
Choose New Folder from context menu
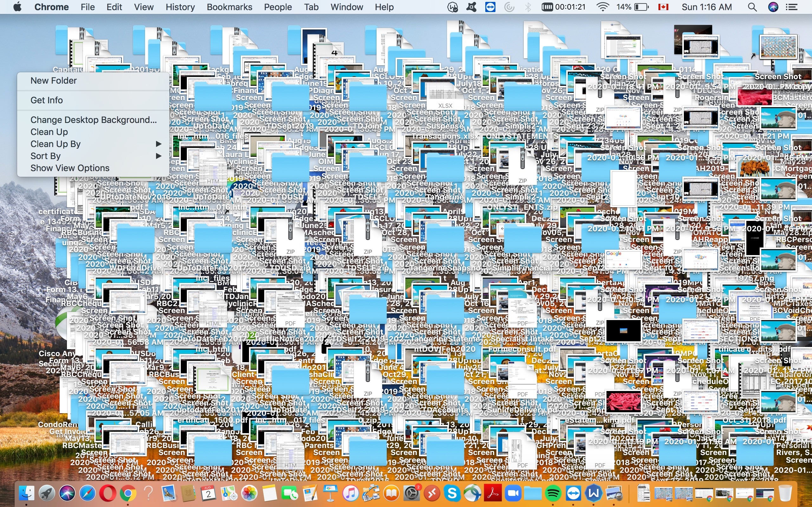point(54,80)
